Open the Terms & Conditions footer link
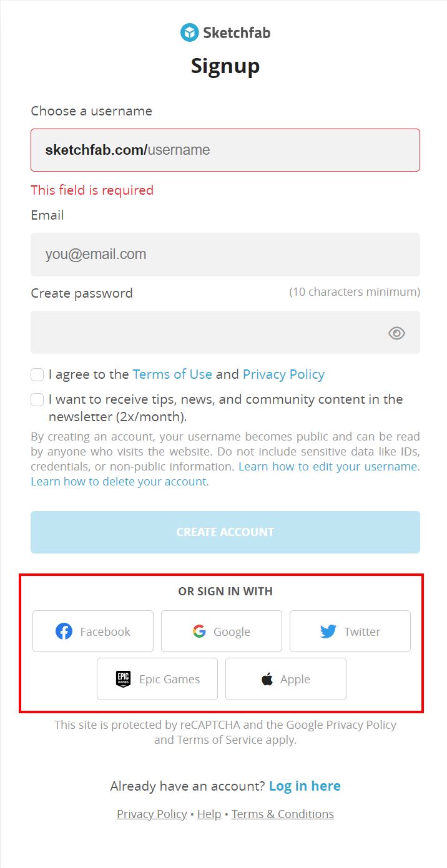The height and width of the screenshot is (868, 447). (283, 814)
